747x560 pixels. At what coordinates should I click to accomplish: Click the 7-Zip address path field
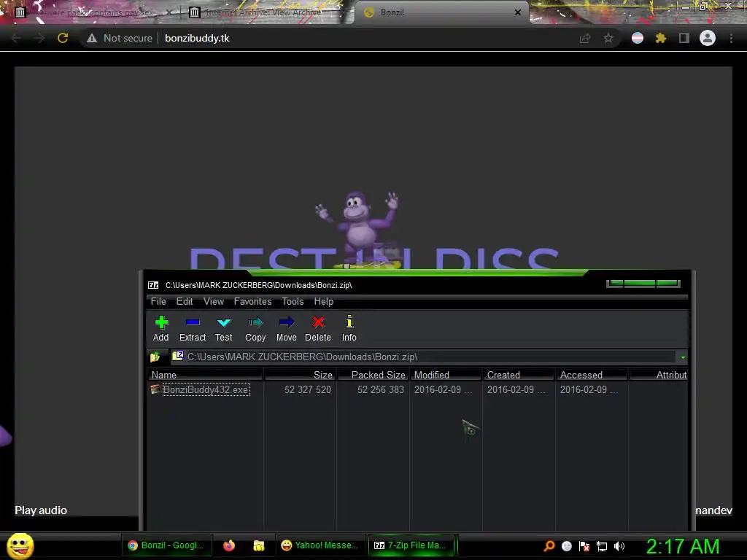point(424,357)
